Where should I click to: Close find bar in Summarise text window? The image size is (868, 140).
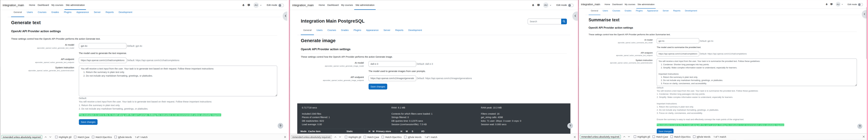[864, 137]
